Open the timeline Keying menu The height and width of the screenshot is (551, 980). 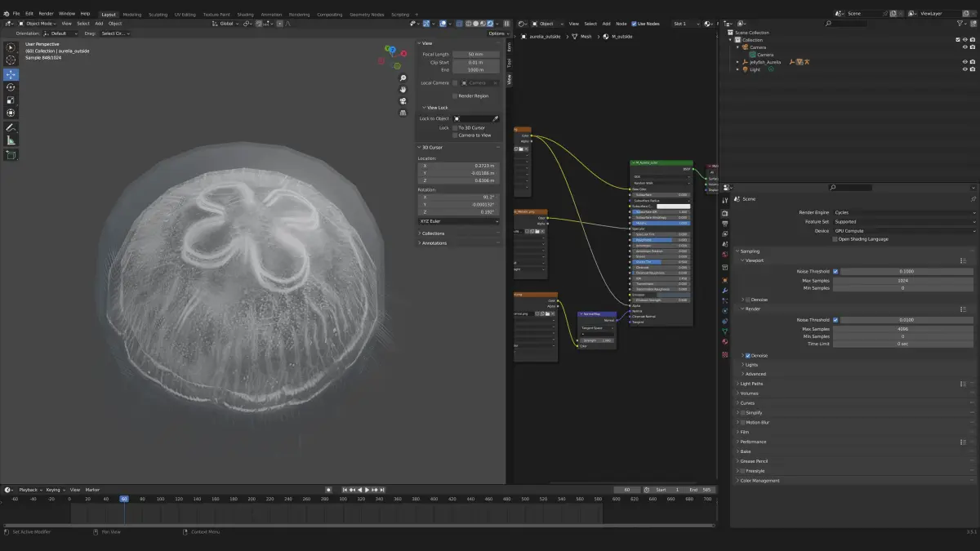pos(55,490)
